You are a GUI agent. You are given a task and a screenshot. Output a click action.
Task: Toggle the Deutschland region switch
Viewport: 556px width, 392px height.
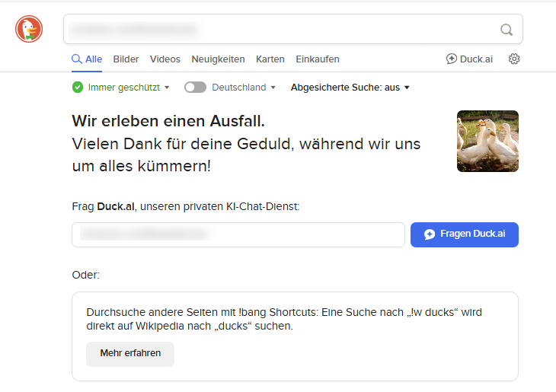[195, 88]
